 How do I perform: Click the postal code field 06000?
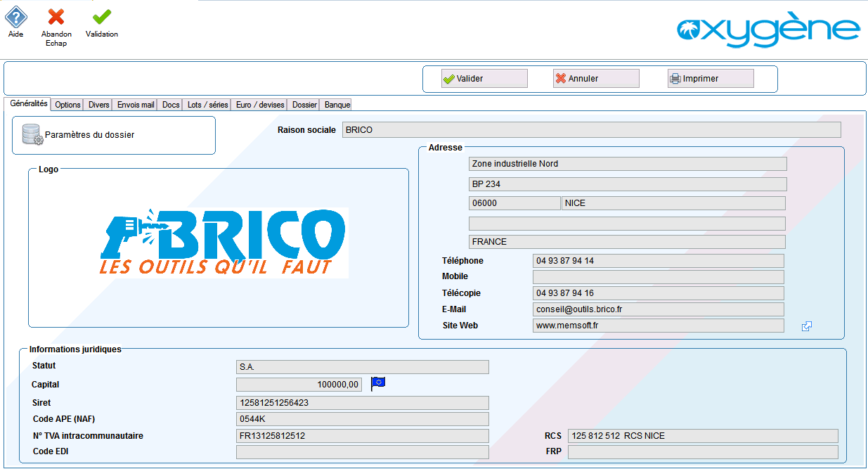click(x=514, y=203)
